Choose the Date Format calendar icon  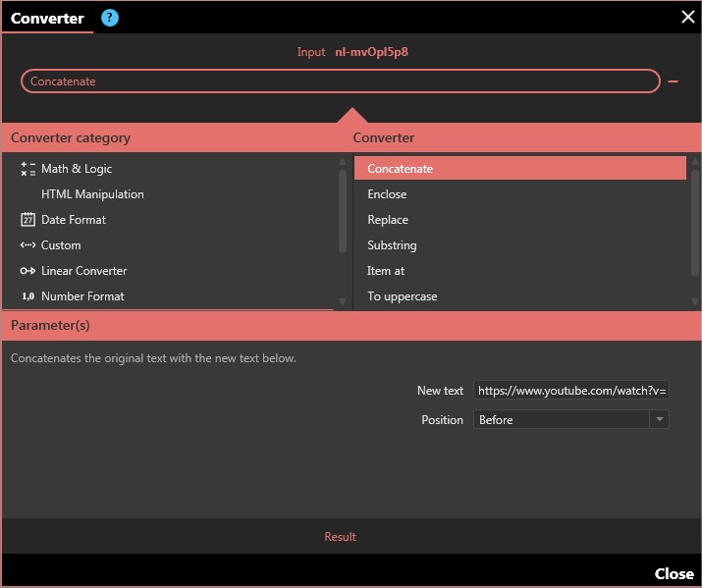pyautogui.click(x=27, y=220)
